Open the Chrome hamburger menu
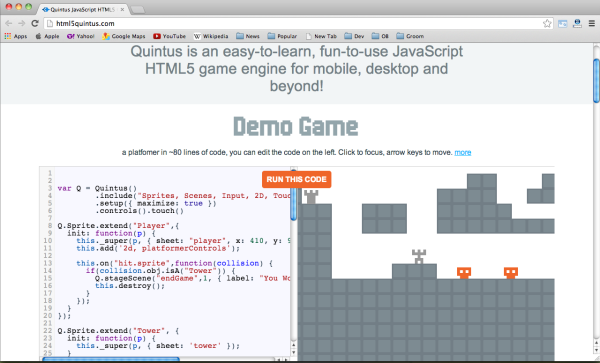The image size is (600, 363). click(x=592, y=23)
